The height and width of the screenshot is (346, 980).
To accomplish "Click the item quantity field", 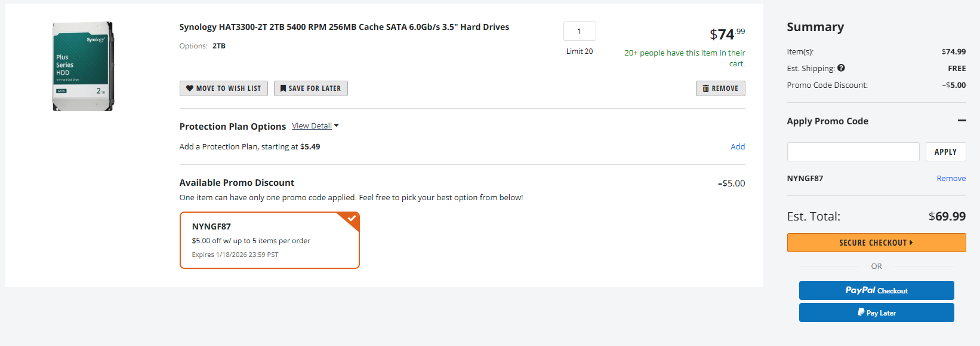I will point(580,32).
